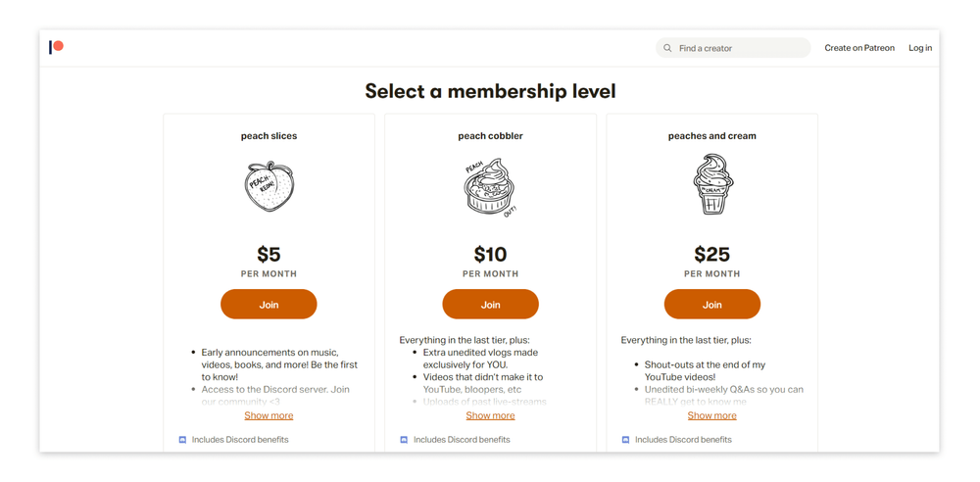980x482 pixels.
Task: Click the peach cobbler tier illustration
Action: (490, 188)
